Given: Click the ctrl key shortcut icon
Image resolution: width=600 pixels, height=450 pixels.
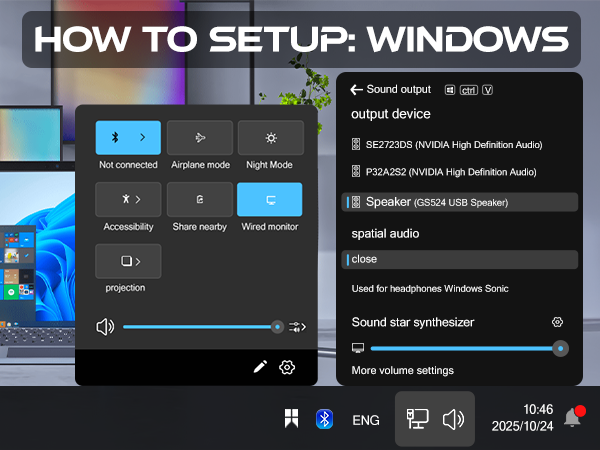Looking at the screenshot, I should (x=469, y=90).
